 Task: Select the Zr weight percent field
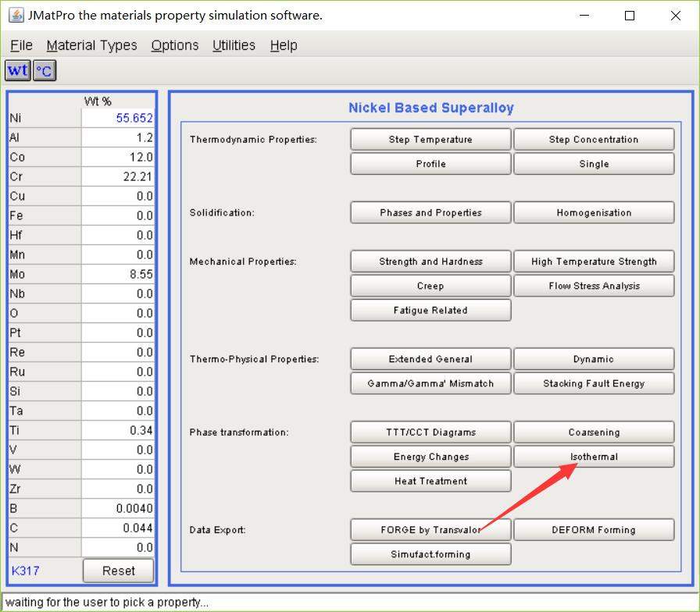tap(118, 489)
